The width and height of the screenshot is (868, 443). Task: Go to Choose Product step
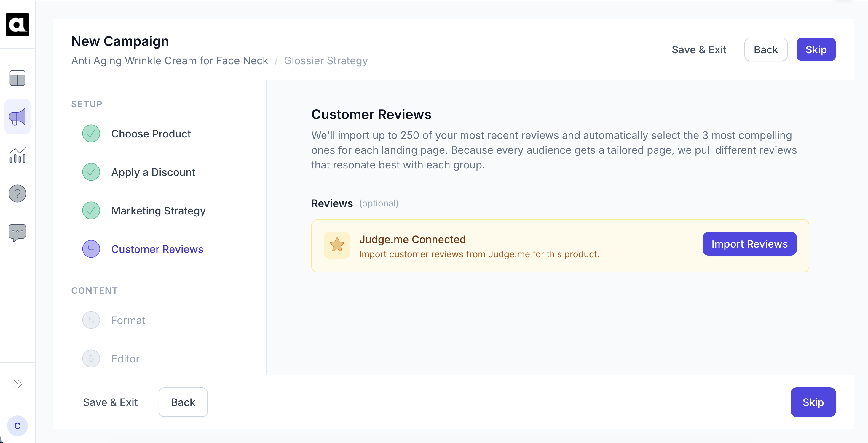pos(151,134)
